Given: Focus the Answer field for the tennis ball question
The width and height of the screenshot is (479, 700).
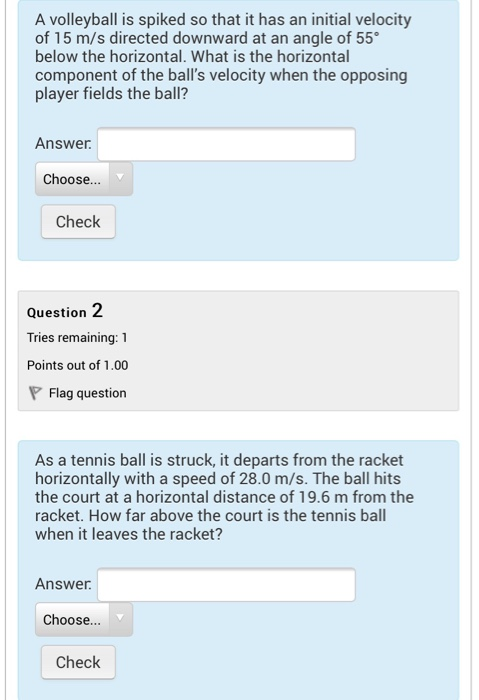Looking at the screenshot, I should [226, 584].
